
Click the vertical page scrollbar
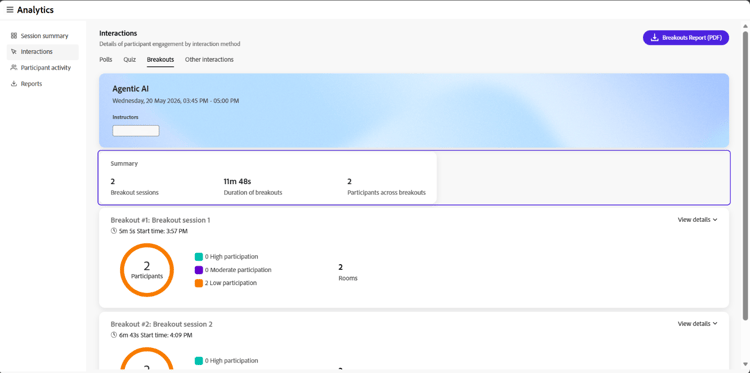745,176
